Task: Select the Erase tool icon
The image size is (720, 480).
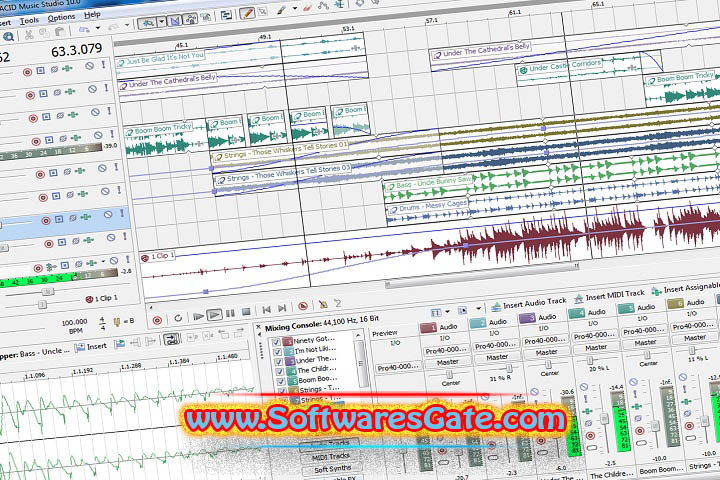Action: coord(307,7)
